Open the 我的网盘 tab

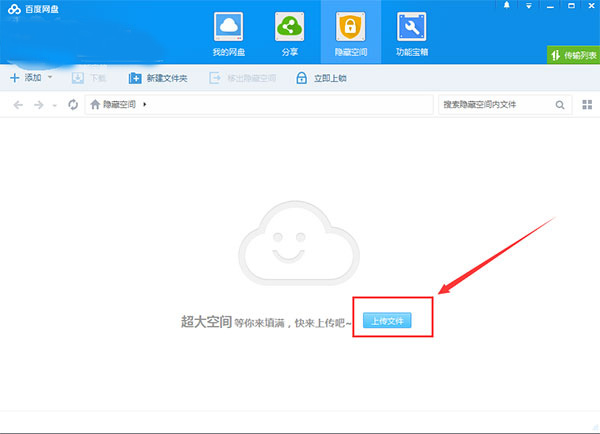click(x=228, y=34)
